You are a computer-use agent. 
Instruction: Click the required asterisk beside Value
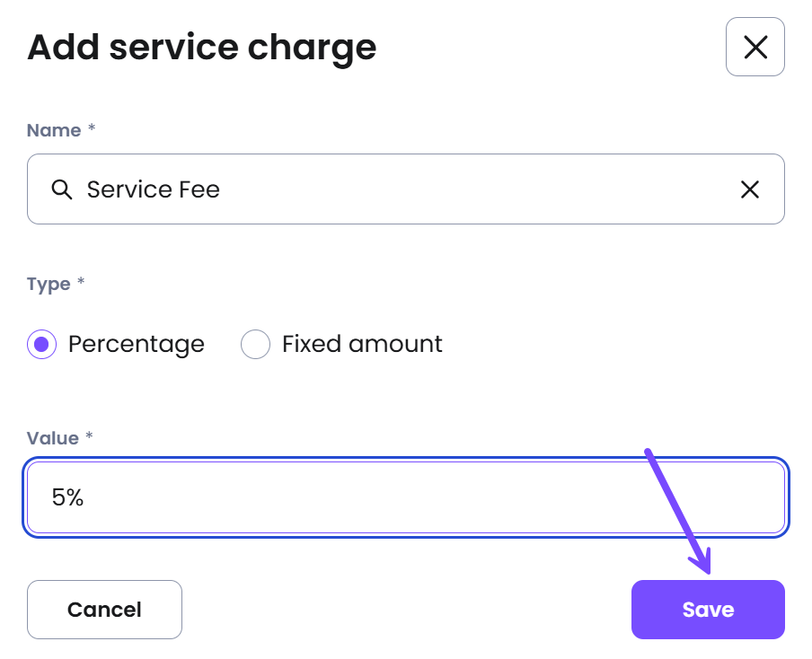click(89, 435)
